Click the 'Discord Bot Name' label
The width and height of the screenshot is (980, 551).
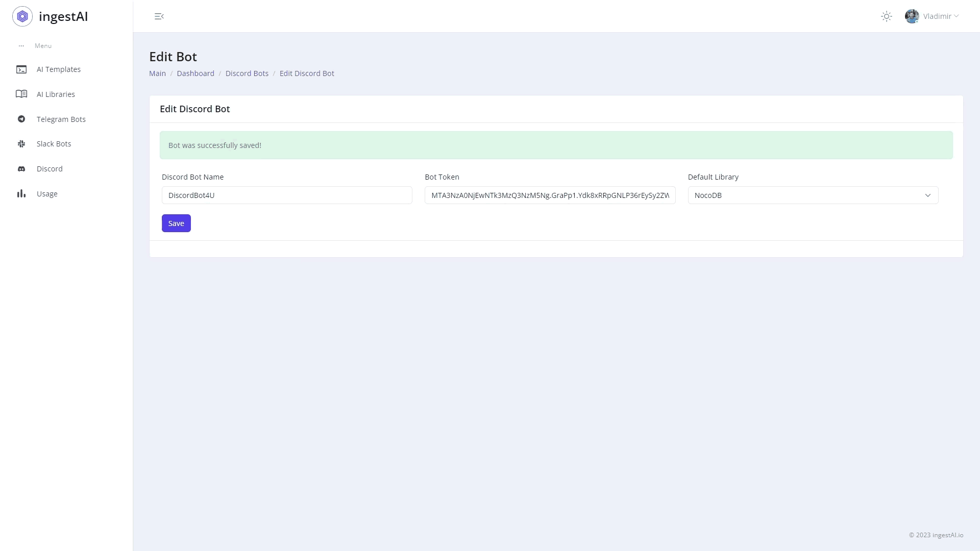coord(192,177)
